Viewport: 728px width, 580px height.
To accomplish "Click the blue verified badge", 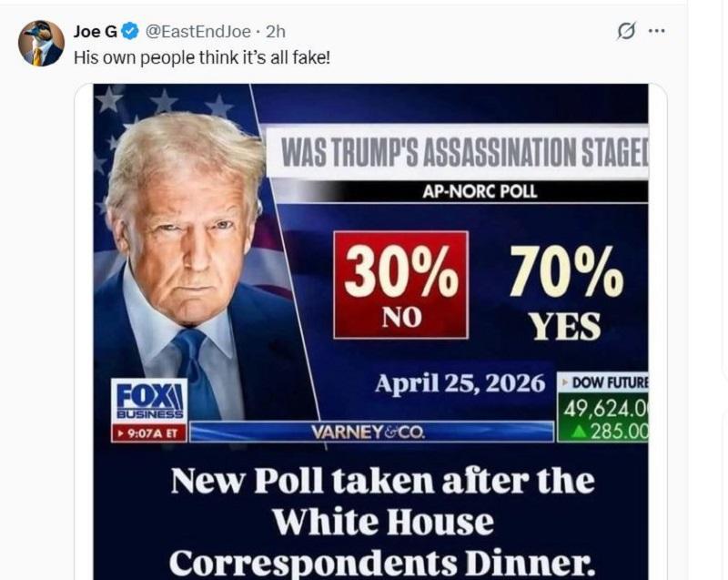I will pos(130,32).
